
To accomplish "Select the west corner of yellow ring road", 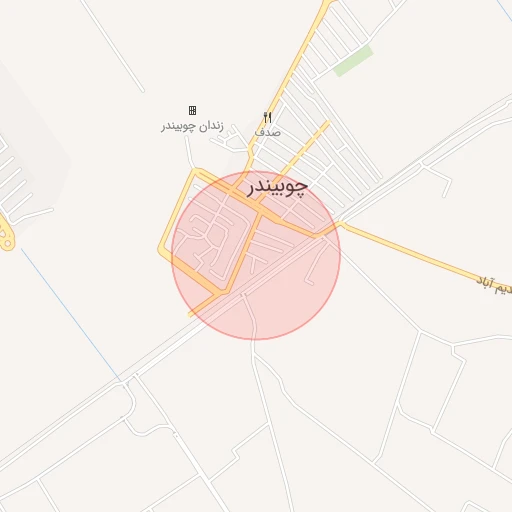I will (x=161, y=249).
